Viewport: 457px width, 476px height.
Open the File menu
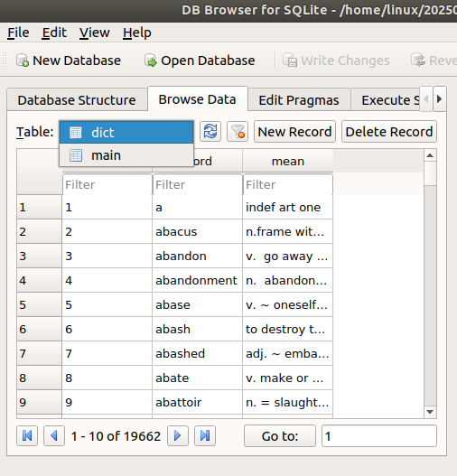coord(18,33)
